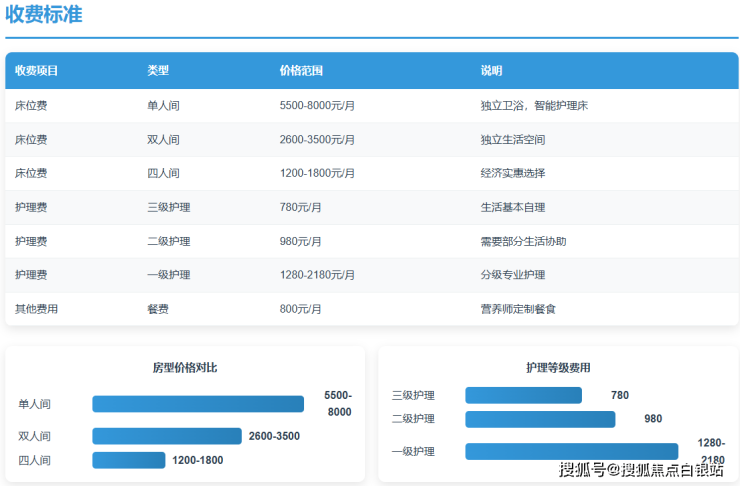The height and width of the screenshot is (486, 740).
Task: Click the 1280-2180元/月 price cell
Action: (x=317, y=276)
